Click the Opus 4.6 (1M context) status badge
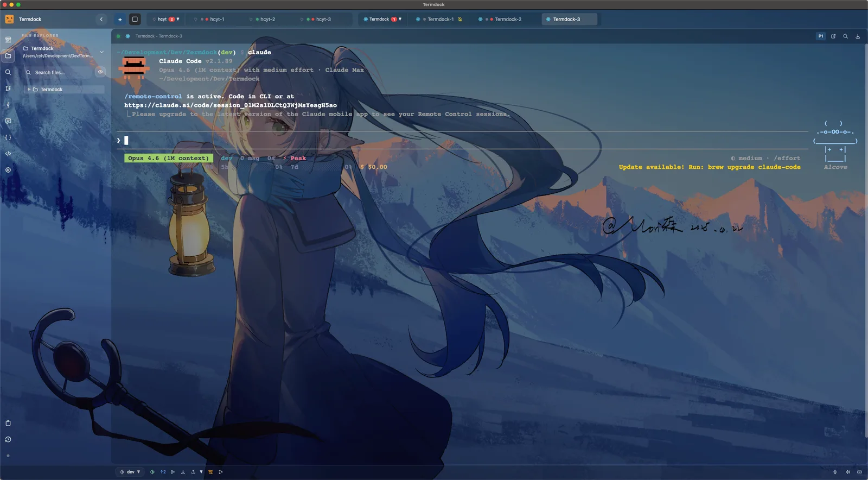Image resolution: width=868 pixels, height=480 pixels. pyautogui.click(x=168, y=159)
